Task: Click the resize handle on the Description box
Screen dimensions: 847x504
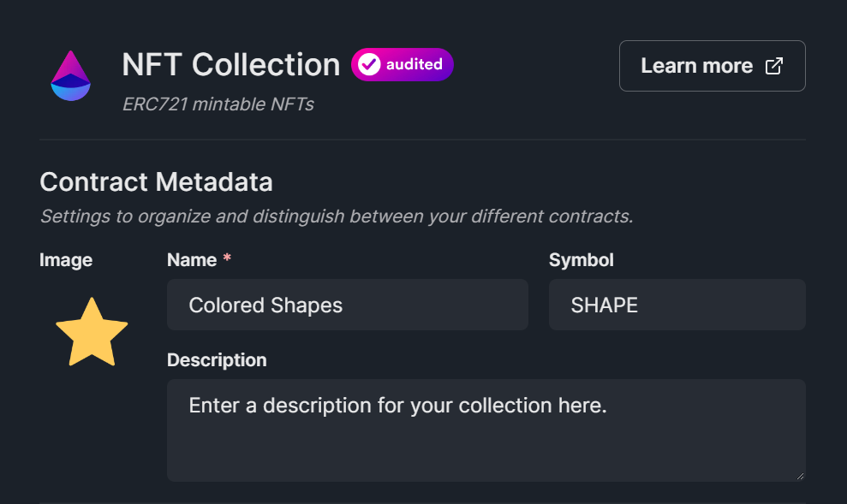Action: 798,476
